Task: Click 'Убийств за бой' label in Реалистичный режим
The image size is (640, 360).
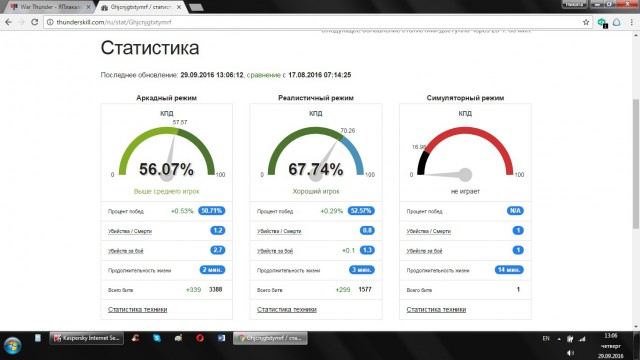Action: click(x=275, y=251)
